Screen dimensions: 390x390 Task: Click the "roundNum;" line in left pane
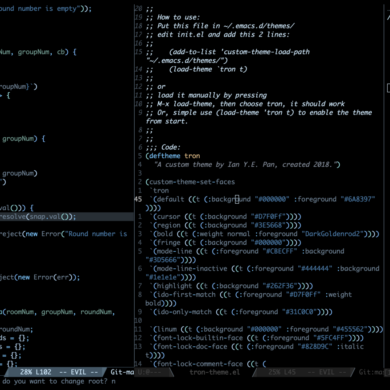point(17,329)
